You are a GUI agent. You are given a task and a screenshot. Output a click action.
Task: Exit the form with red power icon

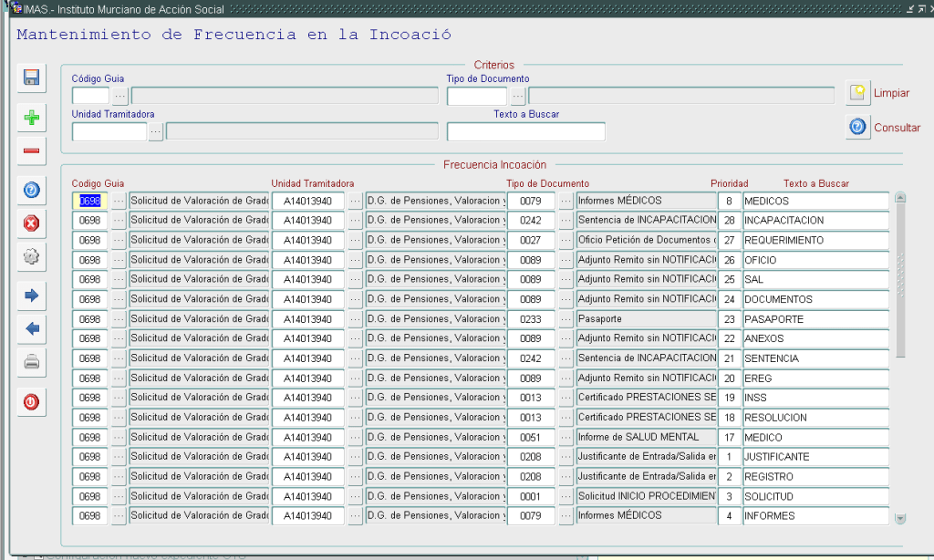pos(31,401)
